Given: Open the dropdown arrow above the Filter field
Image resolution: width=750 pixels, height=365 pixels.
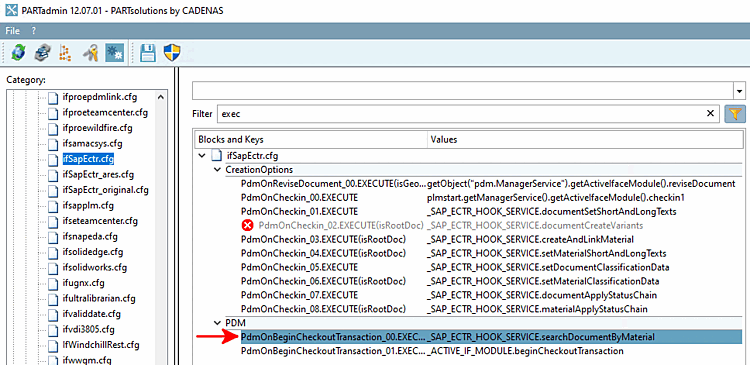Looking at the screenshot, I should tap(740, 91).
